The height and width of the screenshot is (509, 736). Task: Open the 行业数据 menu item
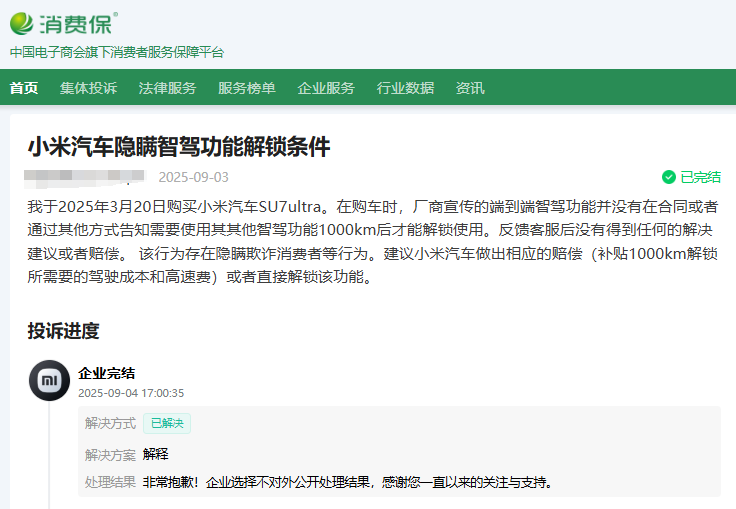(x=406, y=88)
